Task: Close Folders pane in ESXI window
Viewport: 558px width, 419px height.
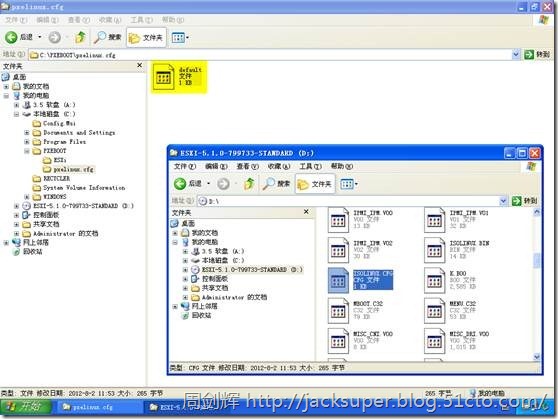Action: pyautogui.click(x=306, y=212)
